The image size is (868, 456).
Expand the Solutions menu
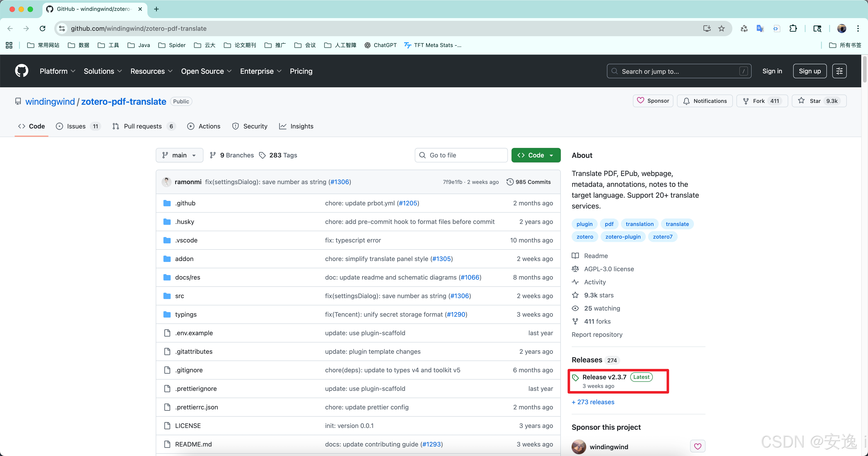103,71
